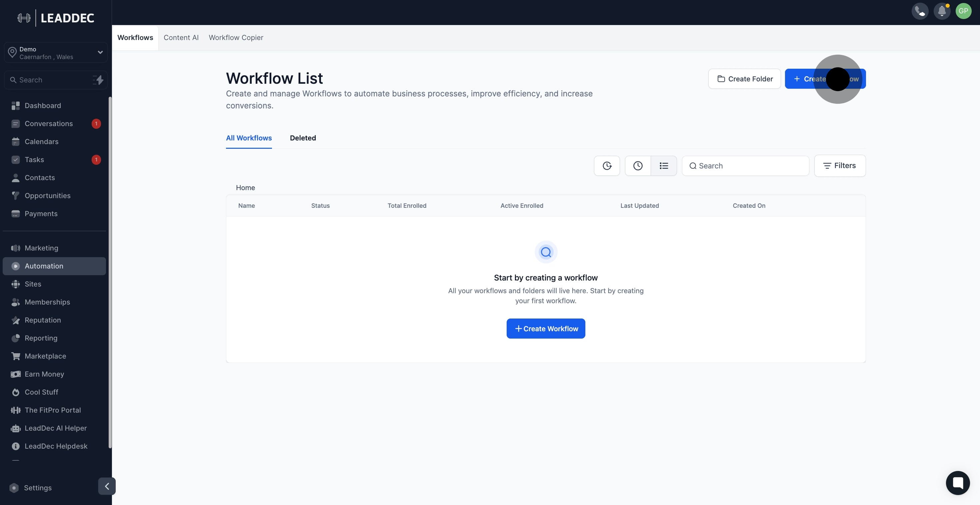980x505 pixels.
Task: Expand the search options icon beside Search
Action: tap(98, 80)
